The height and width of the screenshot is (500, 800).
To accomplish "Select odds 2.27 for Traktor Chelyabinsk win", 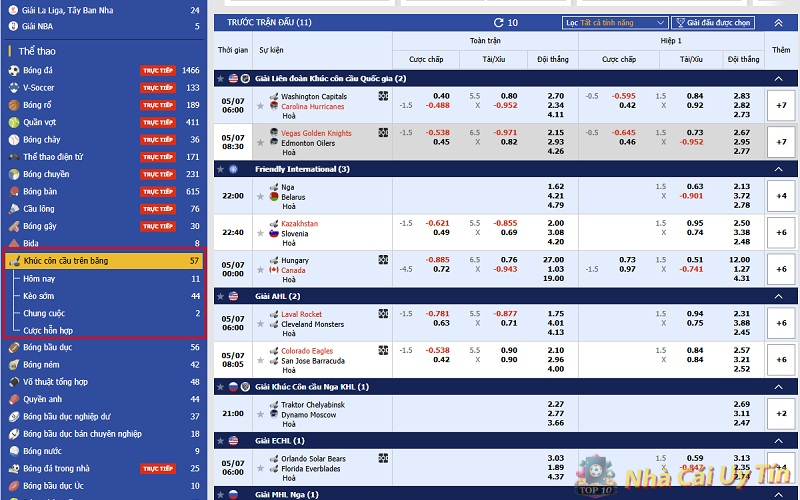I will point(556,404).
